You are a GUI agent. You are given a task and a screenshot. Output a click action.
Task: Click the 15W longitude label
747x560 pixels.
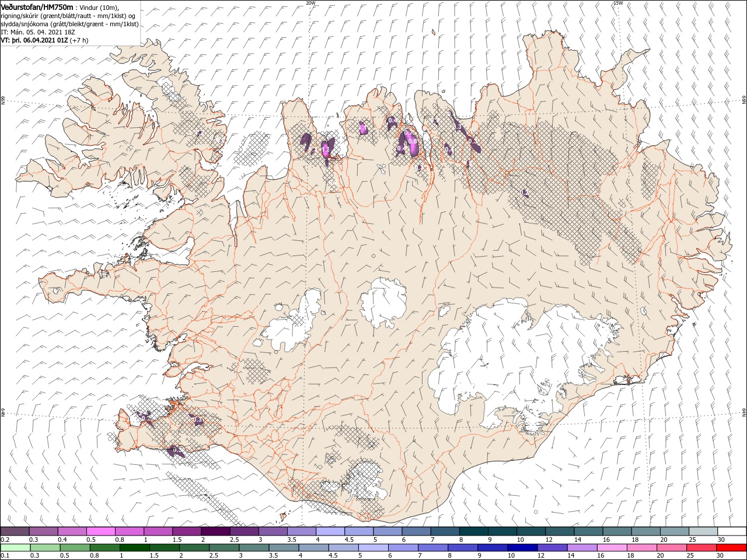(618, 3)
